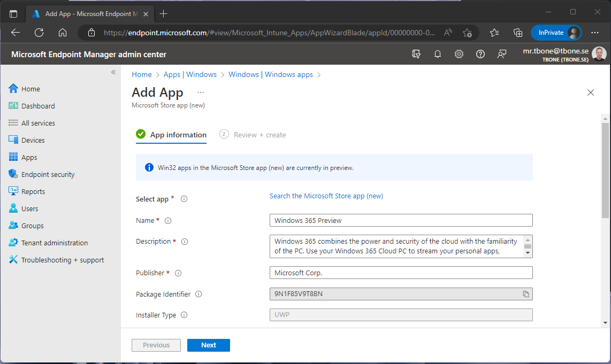611x364 pixels.
Task: Open the Users section
Action: 28,208
